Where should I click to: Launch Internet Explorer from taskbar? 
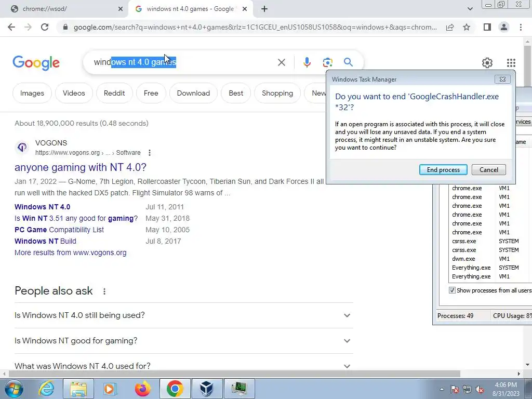coord(46,389)
